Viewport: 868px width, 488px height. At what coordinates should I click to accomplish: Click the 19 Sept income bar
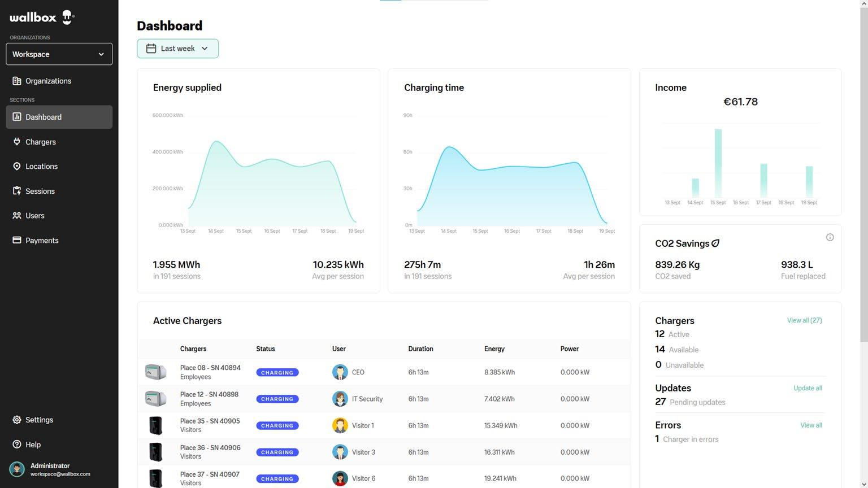pos(809,182)
